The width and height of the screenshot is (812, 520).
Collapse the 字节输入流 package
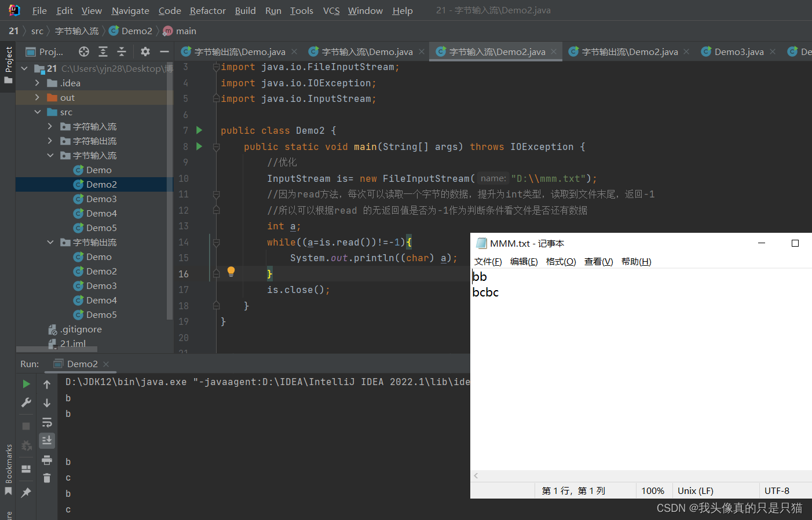point(50,155)
